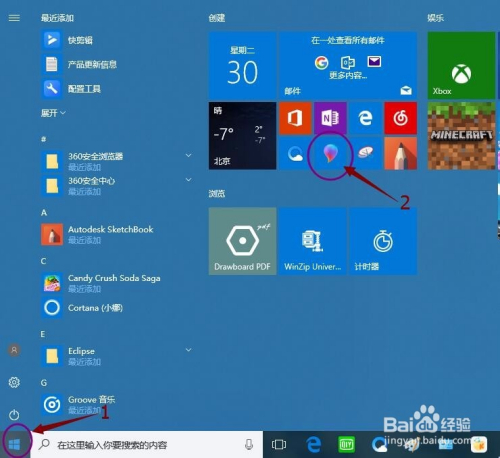The width and height of the screenshot is (500, 458).
Task: Open the Drawboard PDF tile
Action: click(x=242, y=241)
